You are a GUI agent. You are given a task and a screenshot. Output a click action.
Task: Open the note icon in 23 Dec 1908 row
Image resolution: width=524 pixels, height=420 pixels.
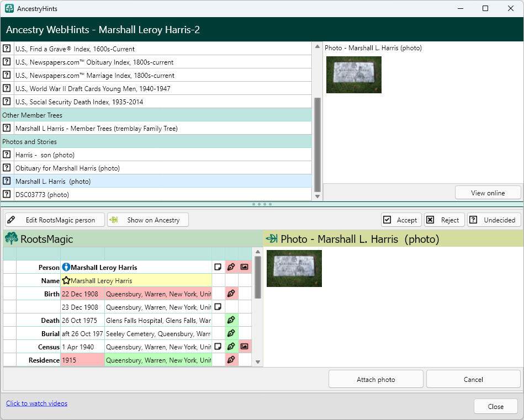[x=218, y=307]
